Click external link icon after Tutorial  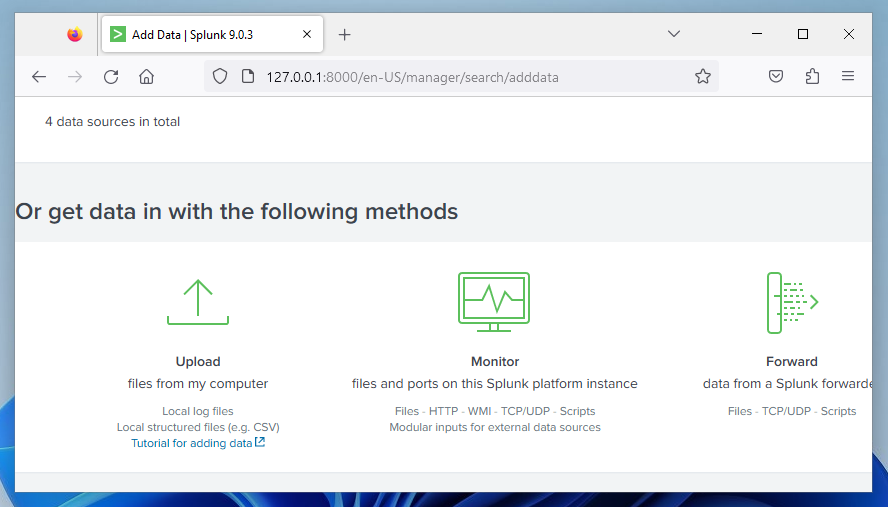pos(260,442)
